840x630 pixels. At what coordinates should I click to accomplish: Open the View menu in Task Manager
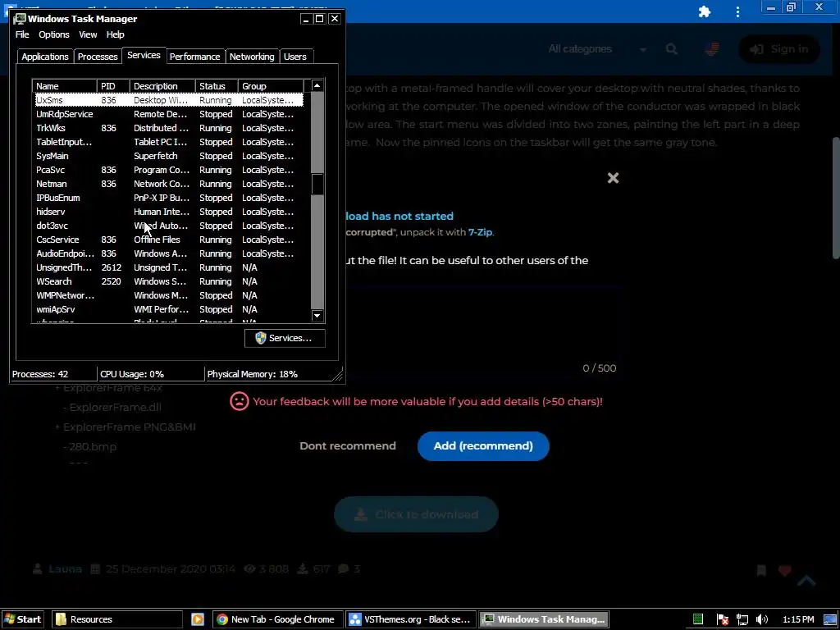tap(88, 34)
